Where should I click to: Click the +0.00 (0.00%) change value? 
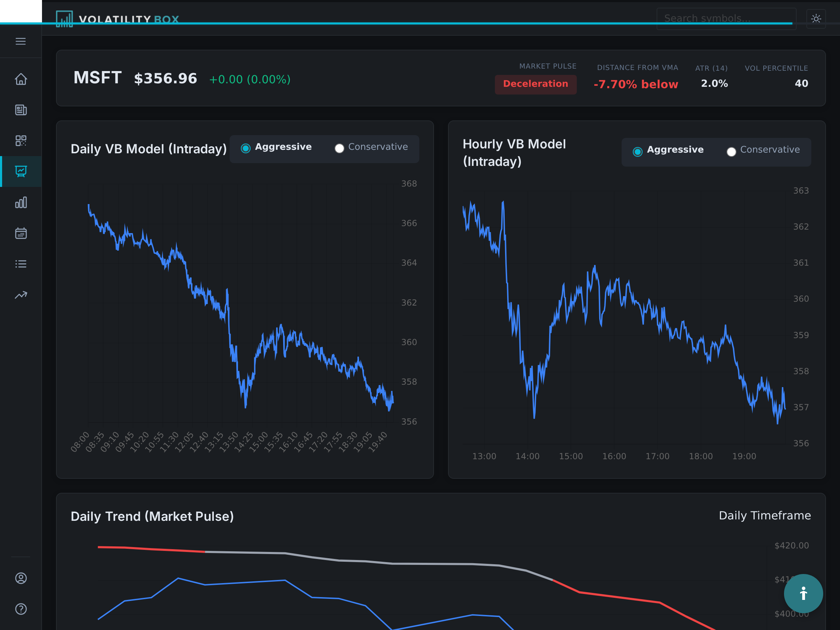(250, 79)
